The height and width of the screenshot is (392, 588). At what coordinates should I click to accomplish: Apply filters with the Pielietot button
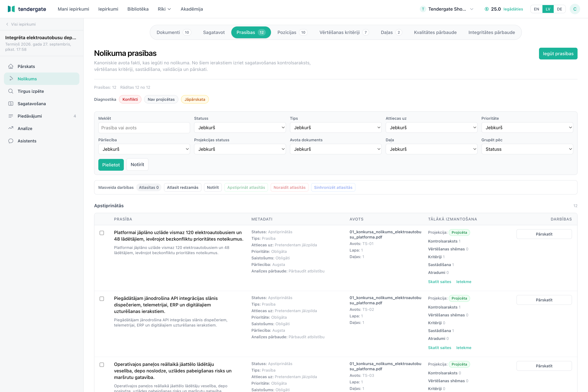(x=111, y=165)
